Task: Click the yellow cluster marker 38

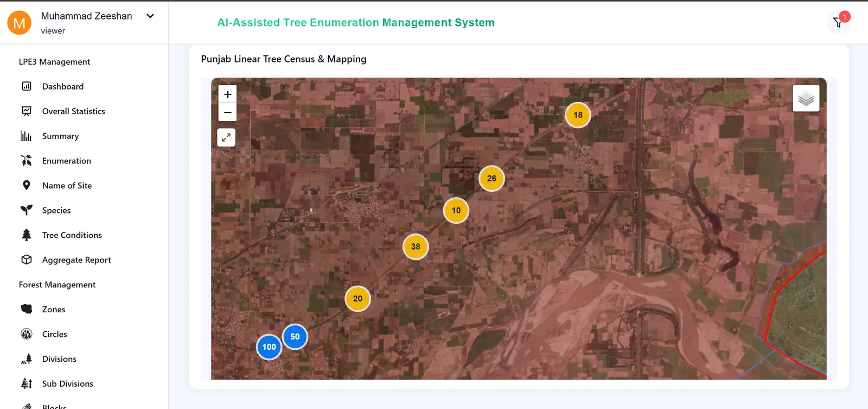Action: click(416, 247)
